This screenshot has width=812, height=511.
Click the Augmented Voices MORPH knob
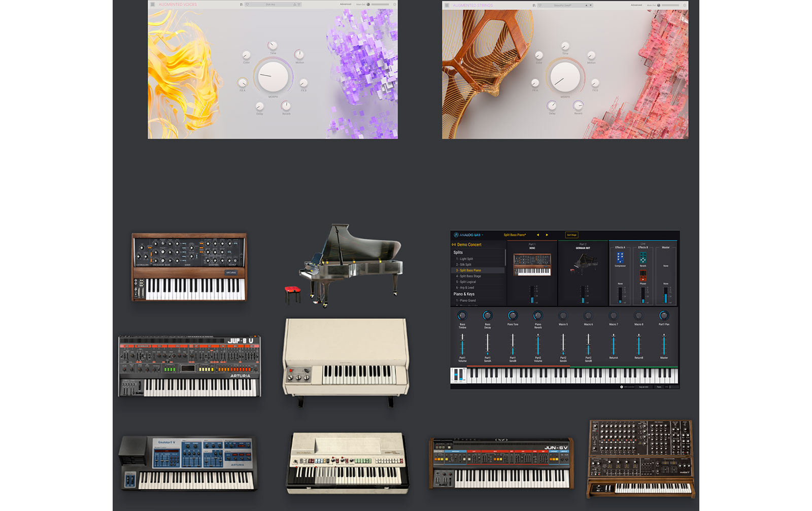pos(273,76)
